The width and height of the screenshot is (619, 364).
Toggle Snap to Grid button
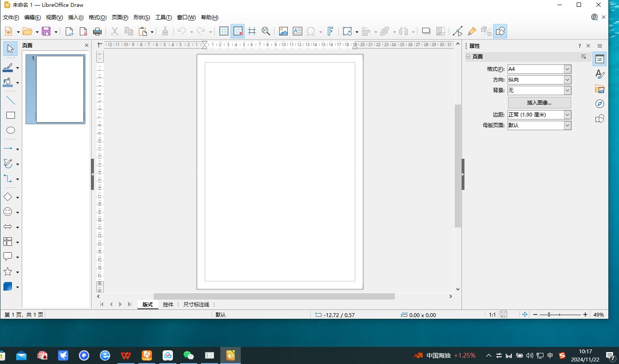point(238,31)
